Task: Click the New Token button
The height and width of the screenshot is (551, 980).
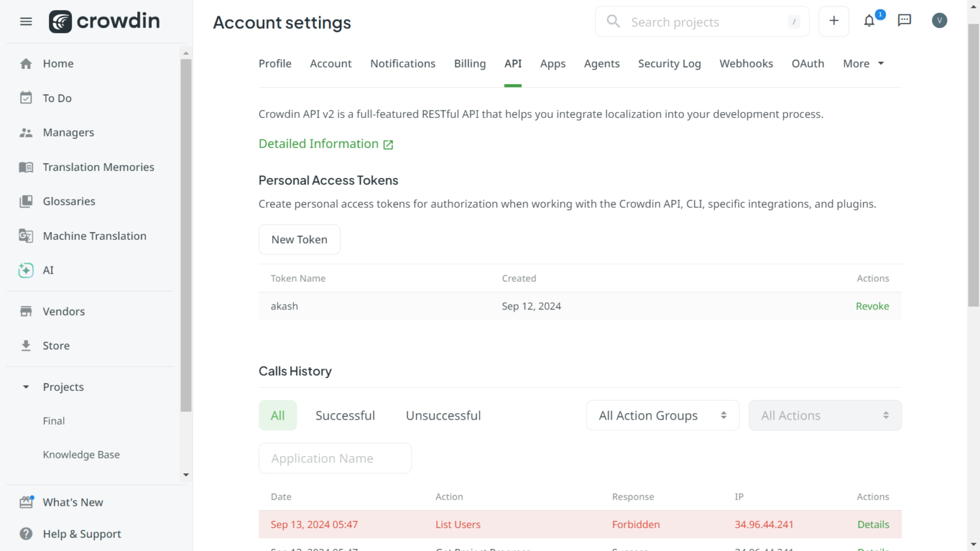Action: (299, 240)
